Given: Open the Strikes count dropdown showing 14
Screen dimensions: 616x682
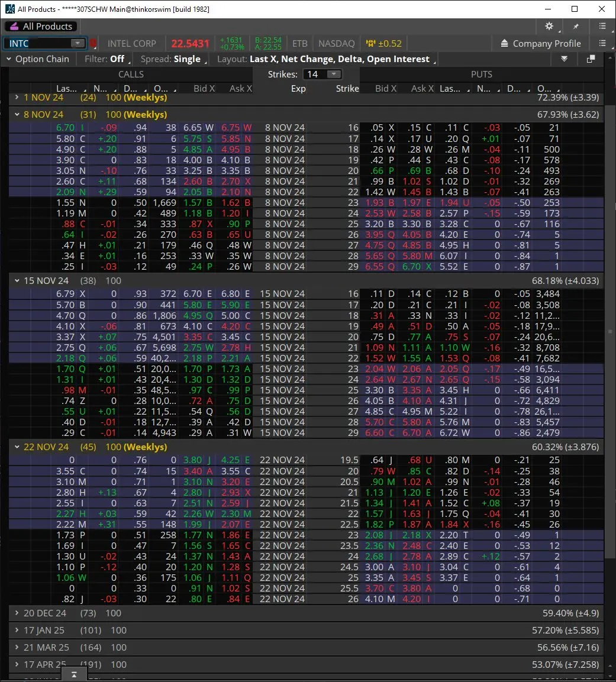Looking at the screenshot, I should click(x=324, y=75).
